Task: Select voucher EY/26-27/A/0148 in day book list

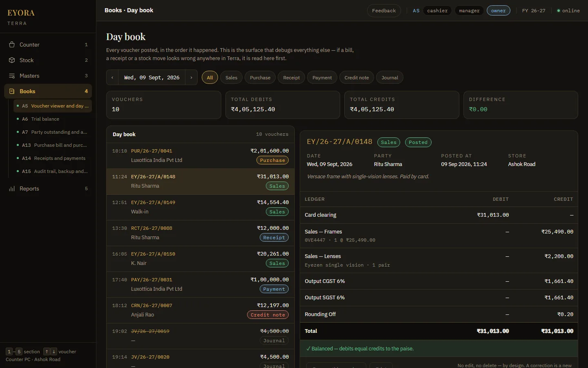Action: click(200, 182)
